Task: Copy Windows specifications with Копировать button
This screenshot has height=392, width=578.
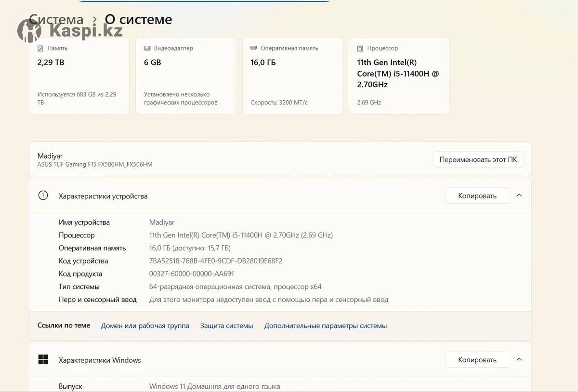Action: 477,360
